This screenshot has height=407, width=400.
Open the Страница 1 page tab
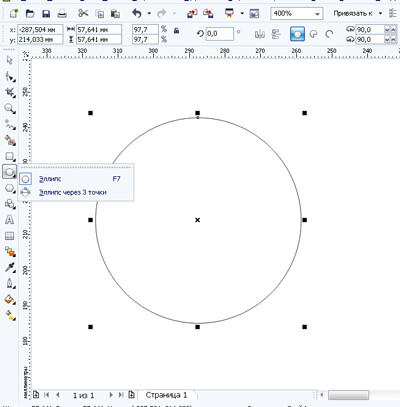pos(167,395)
